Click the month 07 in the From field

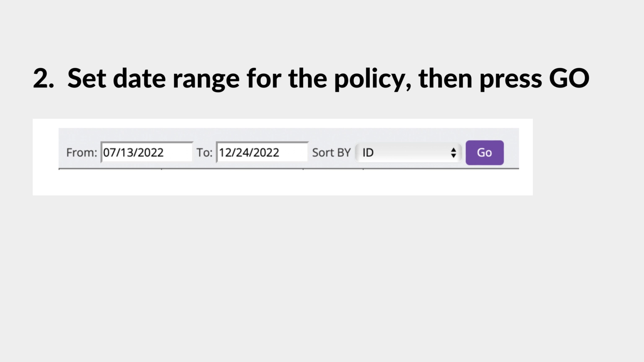[x=109, y=153]
